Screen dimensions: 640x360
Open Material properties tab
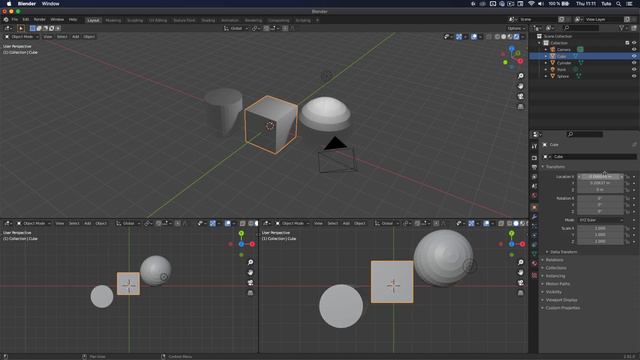click(x=534, y=264)
